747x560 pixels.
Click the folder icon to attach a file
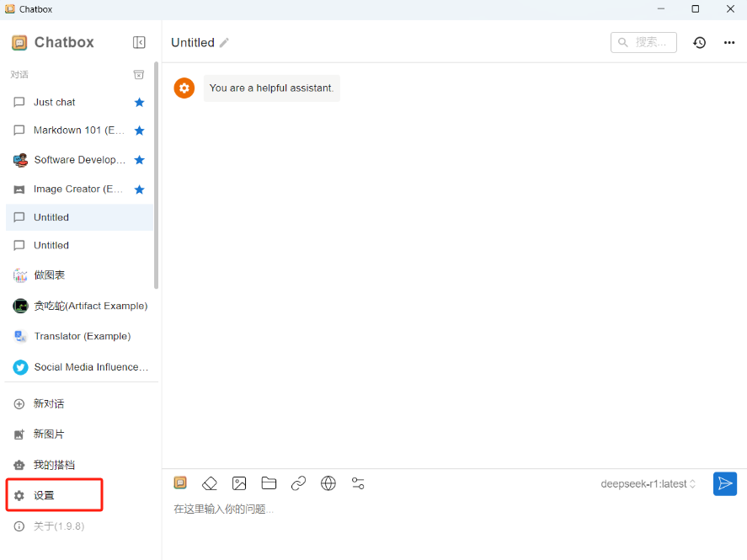tap(269, 483)
